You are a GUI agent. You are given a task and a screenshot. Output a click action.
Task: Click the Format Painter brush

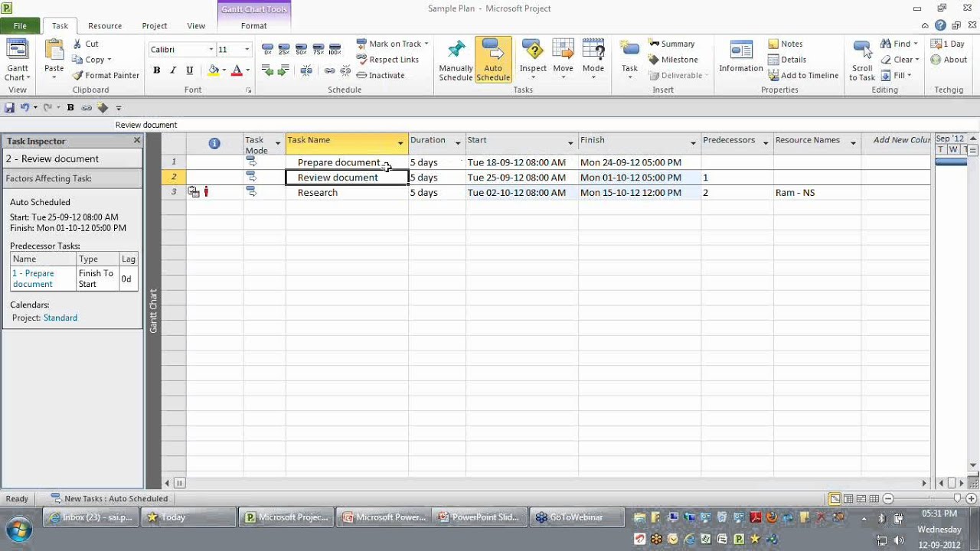click(x=78, y=75)
